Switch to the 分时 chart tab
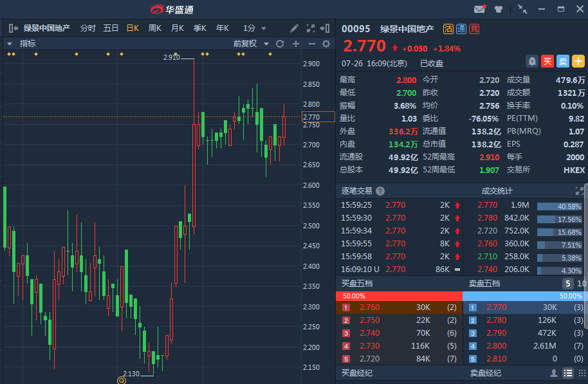588x384 pixels. 87,28
